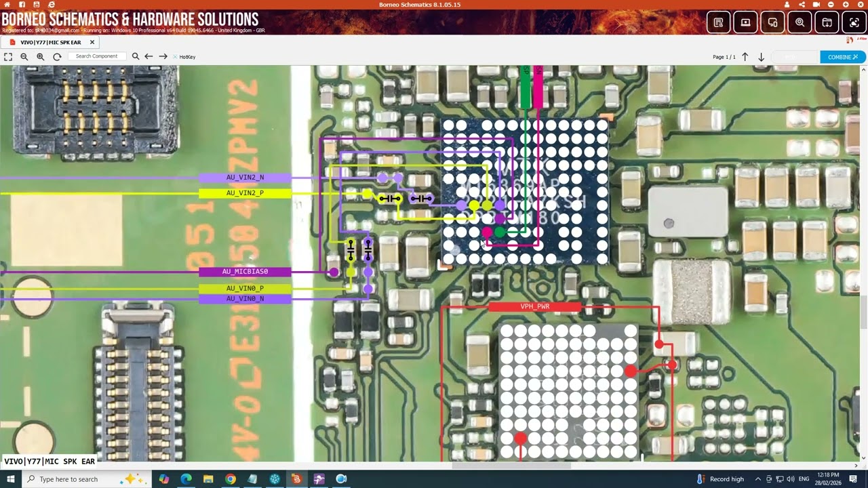
Task: Open the component search magnifier icon
Action: (x=136, y=56)
